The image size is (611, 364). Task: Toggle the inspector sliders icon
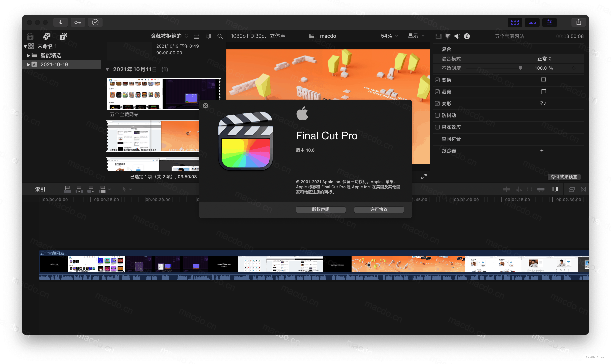pos(549,22)
